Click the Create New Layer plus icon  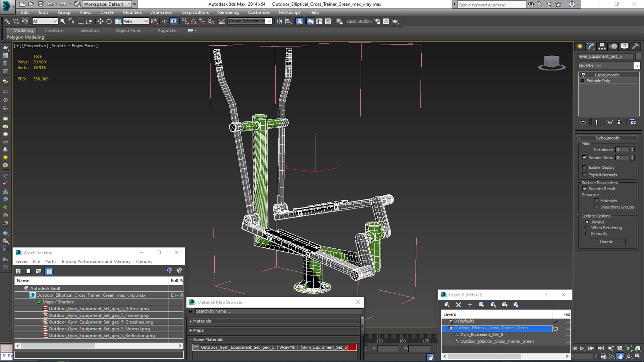coord(470,305)
